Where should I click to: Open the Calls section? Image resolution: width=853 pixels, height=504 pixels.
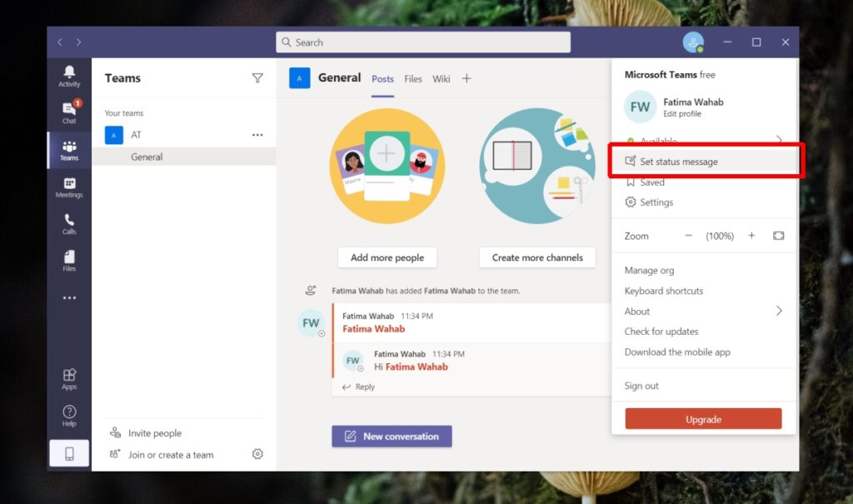coord(69,223)
